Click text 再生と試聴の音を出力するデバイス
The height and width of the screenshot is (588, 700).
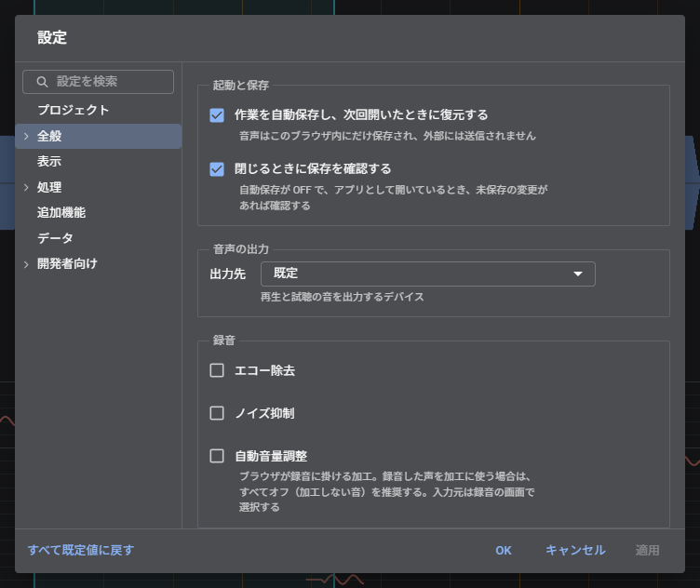tap(342, 297)
